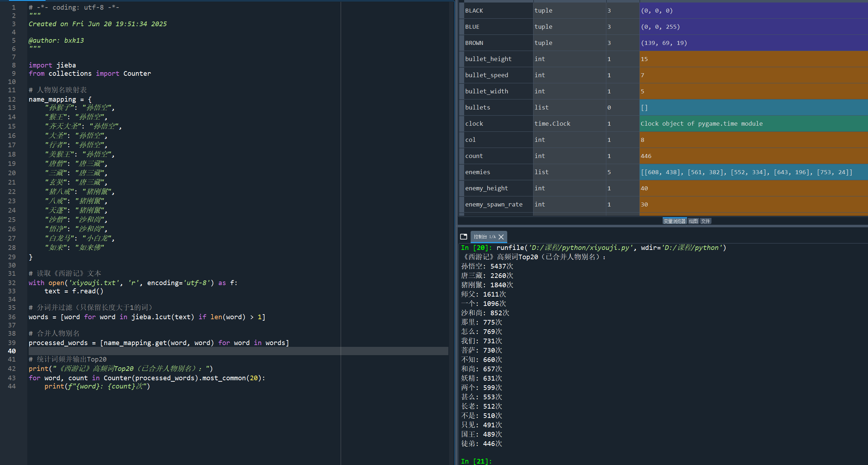Click the bullets empty list value
The height and width of the screenshot is (465, 868).
click(x=644, y=108)
